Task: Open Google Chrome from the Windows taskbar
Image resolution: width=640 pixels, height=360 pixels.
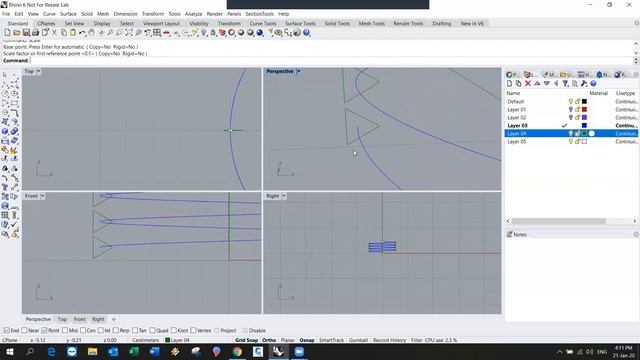Action: pos(237,351)
